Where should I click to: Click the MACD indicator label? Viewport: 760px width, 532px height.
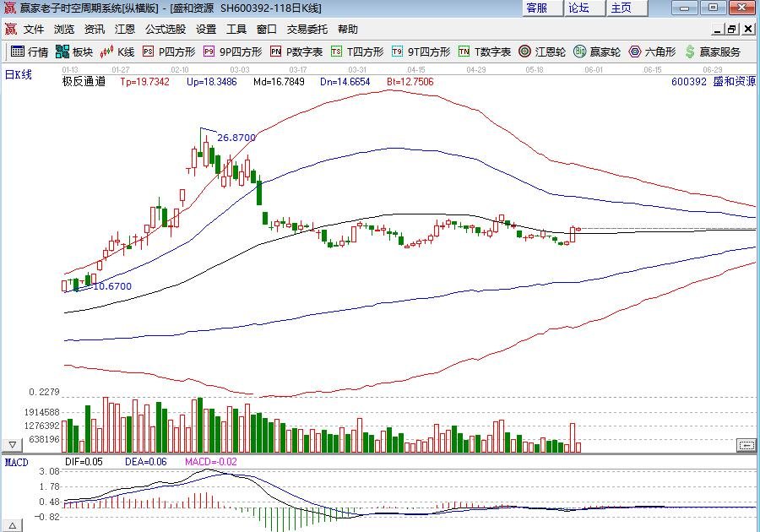17,462
